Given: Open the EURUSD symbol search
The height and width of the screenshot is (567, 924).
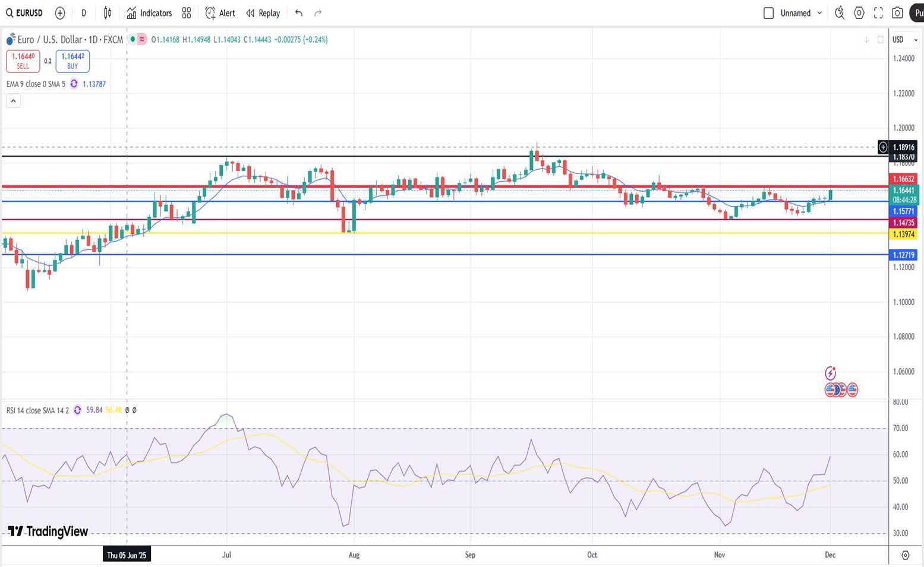Looking at the screenshot, I should point(24,13).
